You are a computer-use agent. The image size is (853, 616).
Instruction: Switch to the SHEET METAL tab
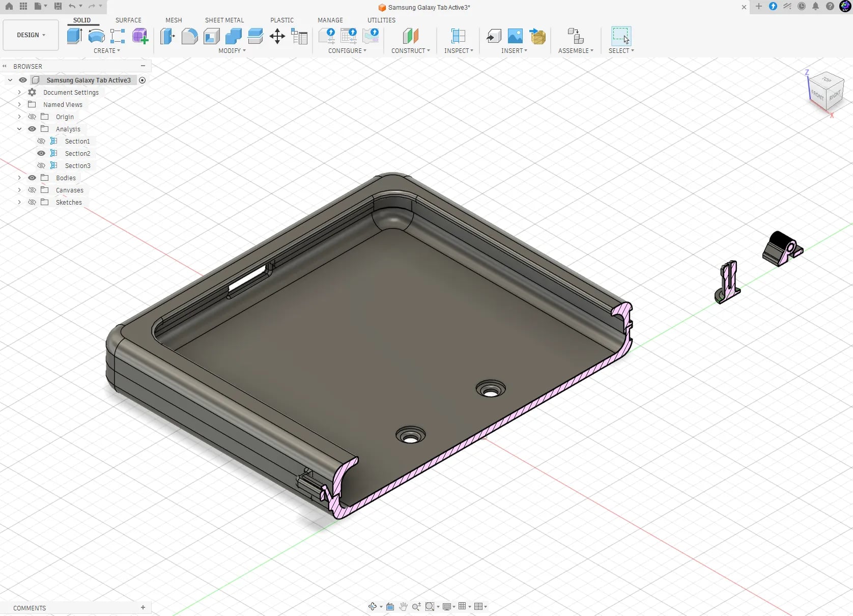tap(224, 20)
